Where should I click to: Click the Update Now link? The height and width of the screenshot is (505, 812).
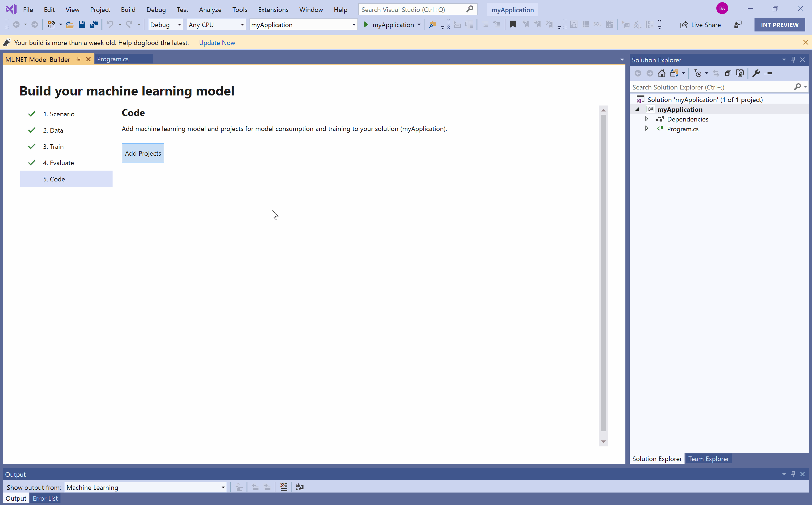click(217, 43)
